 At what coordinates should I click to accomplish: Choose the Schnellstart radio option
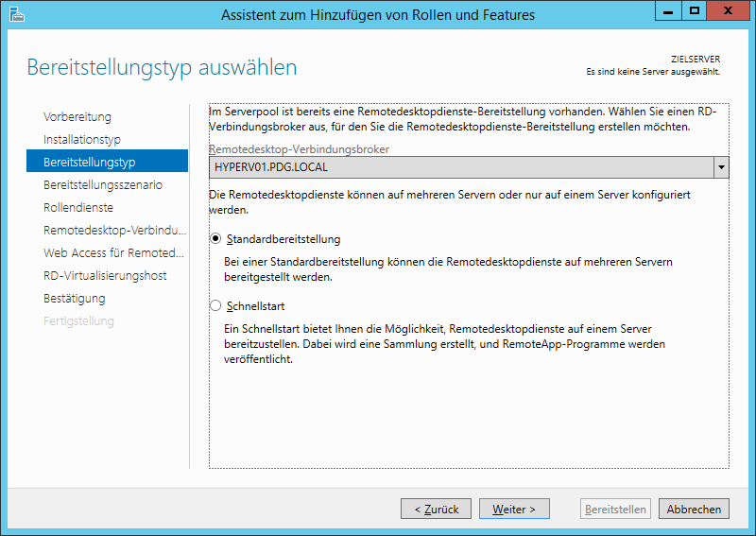coord(215,306)
